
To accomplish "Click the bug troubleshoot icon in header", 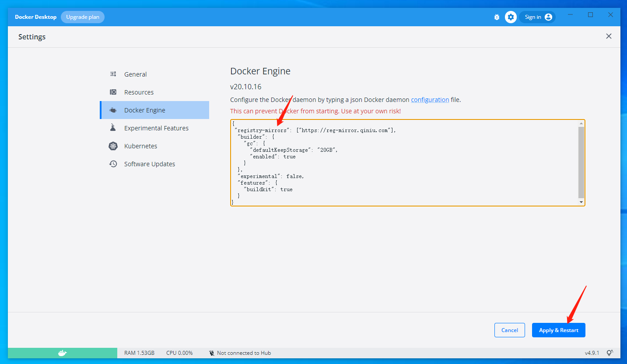I will click(x=497, y=17).
